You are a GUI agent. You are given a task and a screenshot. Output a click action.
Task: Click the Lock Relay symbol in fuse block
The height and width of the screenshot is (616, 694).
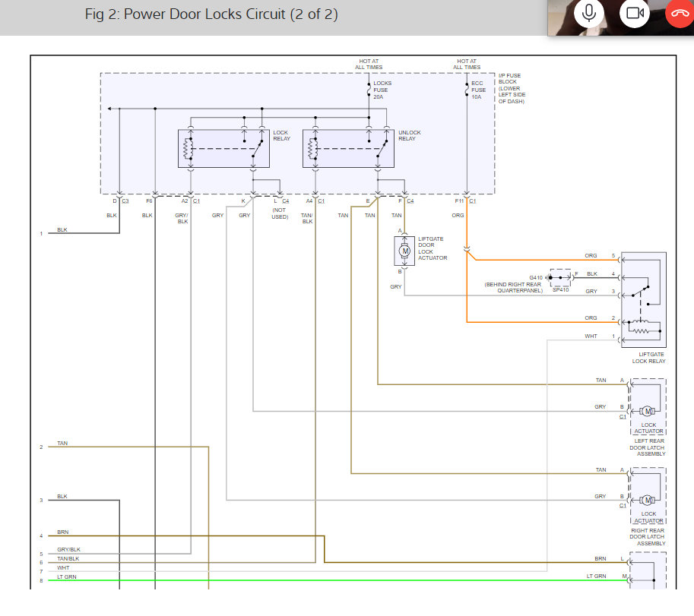click(x=223, y=148)
